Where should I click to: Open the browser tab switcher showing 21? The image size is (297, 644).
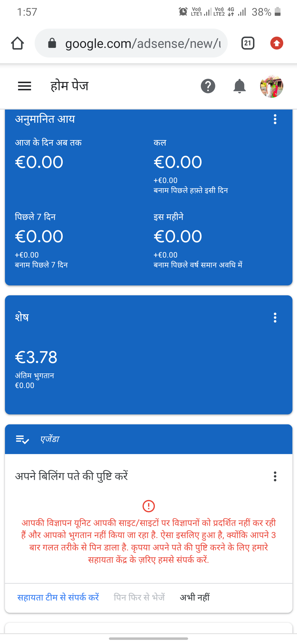248,43
